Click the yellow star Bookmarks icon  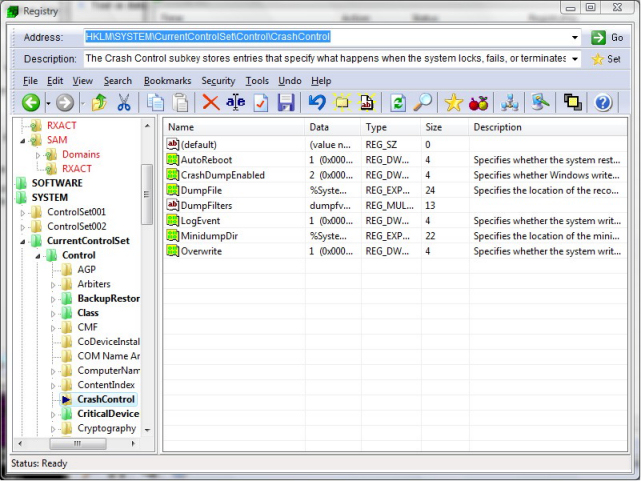[x=453, y=102]
